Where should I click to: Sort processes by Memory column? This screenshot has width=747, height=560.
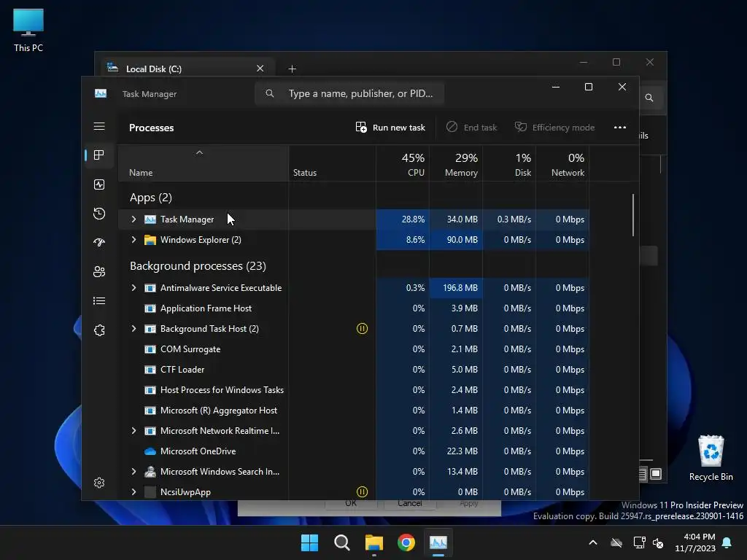tap(456, 164)
